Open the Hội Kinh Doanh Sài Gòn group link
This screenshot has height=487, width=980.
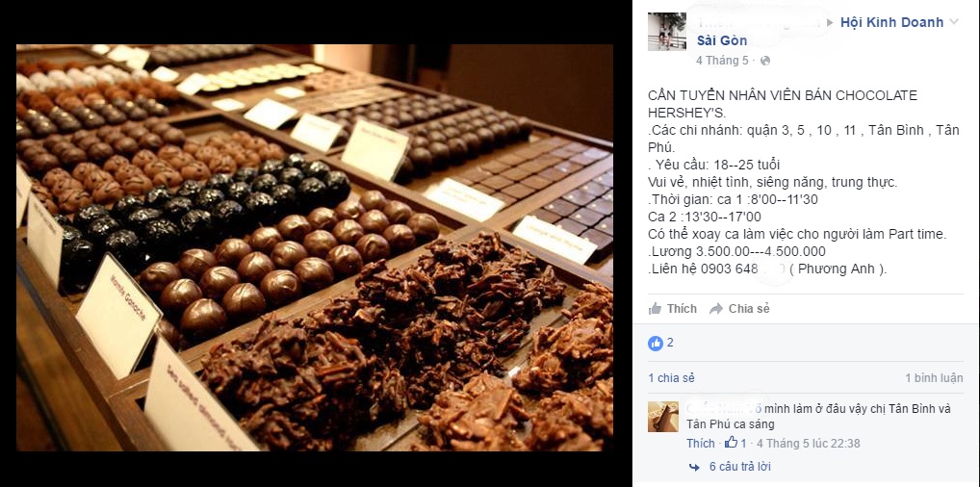click(x=820, y=31)
